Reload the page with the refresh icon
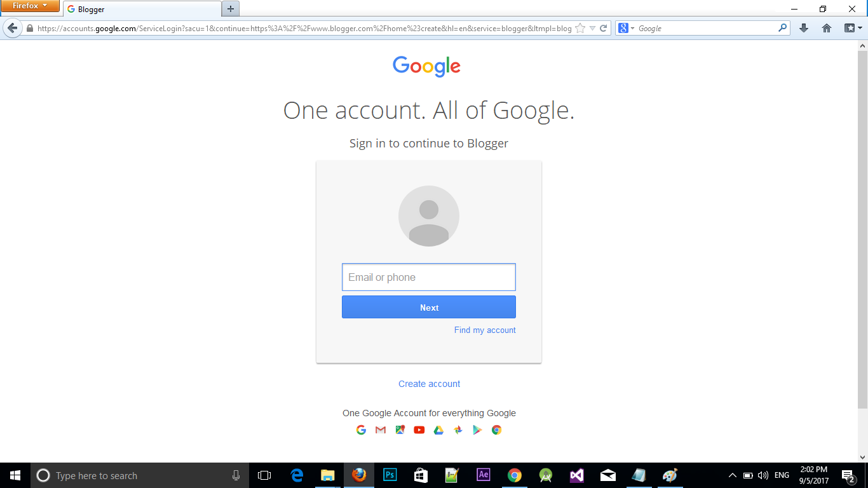This screenshot has height=488, width=868. click(604, 28)
